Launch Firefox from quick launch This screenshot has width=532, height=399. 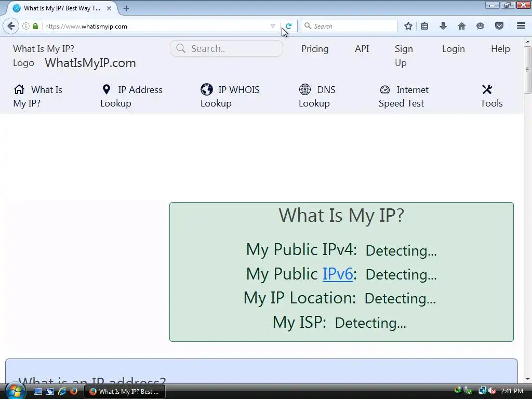tap(73, 392)
